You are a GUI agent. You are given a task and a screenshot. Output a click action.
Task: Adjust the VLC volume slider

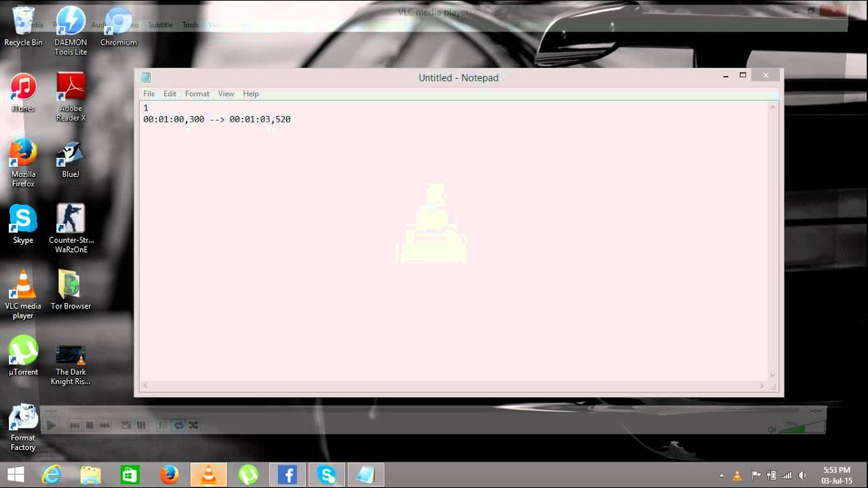[802, 428]
